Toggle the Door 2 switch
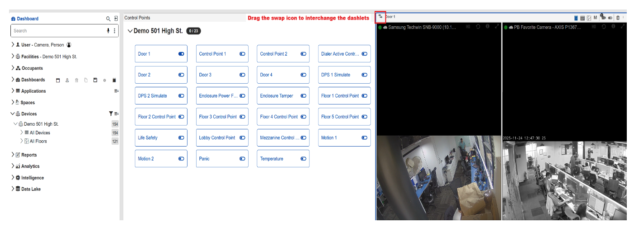 coord(181,75)
